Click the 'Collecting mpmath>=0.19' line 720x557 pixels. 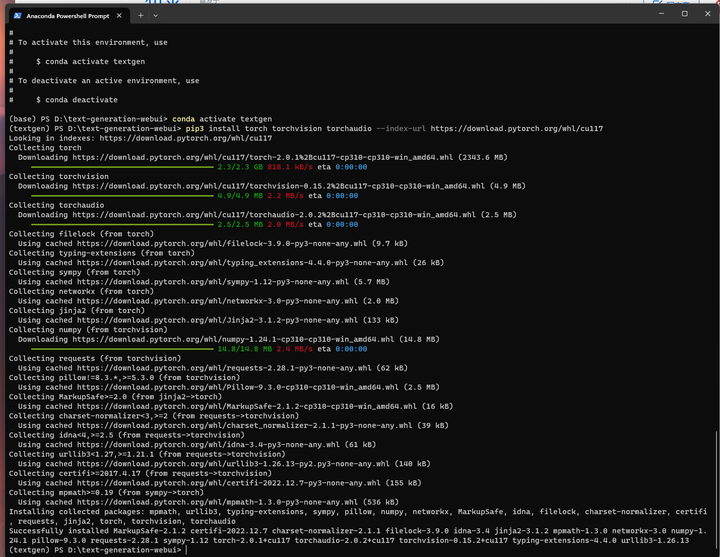click(106, 493)
